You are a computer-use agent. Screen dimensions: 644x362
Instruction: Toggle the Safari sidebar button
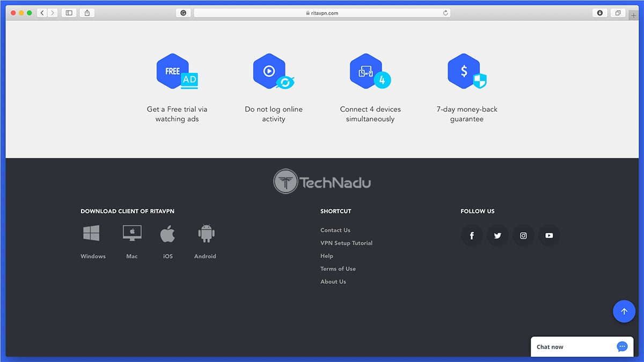point(69,13)
